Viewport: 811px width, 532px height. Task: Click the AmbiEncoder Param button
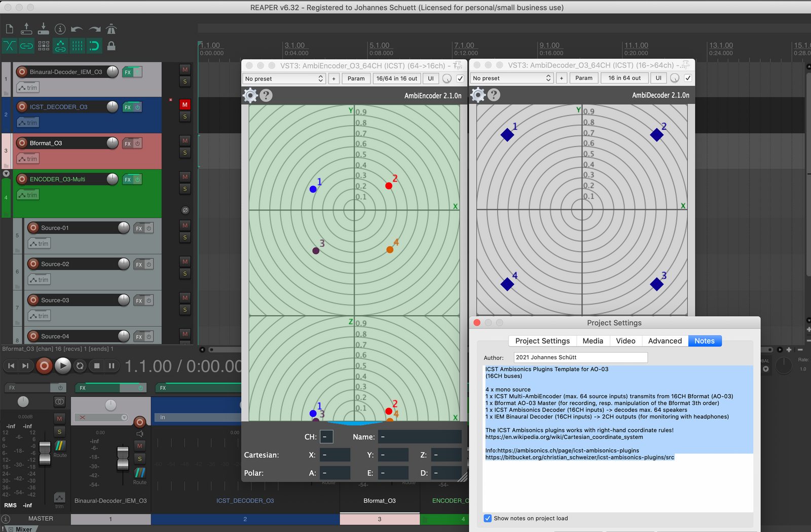coord(356,79)
